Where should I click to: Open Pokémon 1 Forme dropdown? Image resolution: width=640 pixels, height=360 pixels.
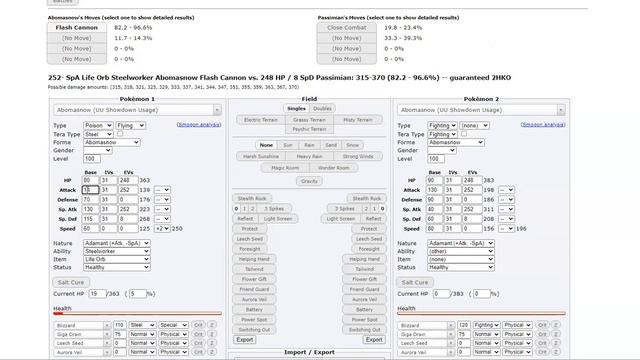pyautogui.click(x=112, y=142)
